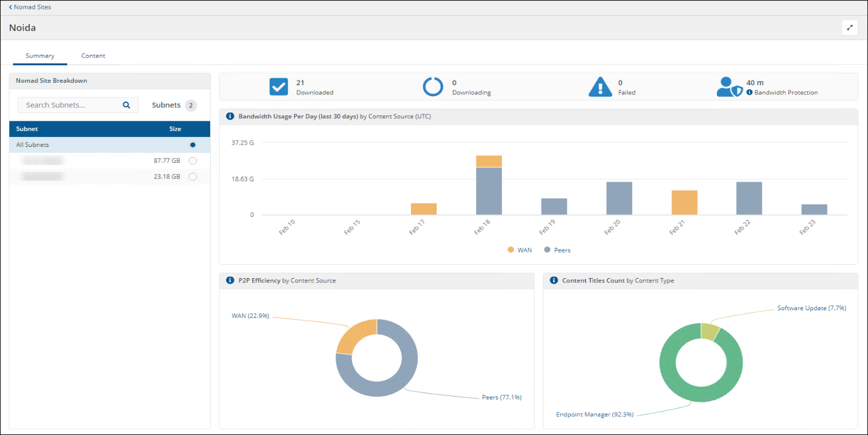Click info icon beside Bandwidth Usage Per Day
The image size is (868, 435).
(230, 117)
